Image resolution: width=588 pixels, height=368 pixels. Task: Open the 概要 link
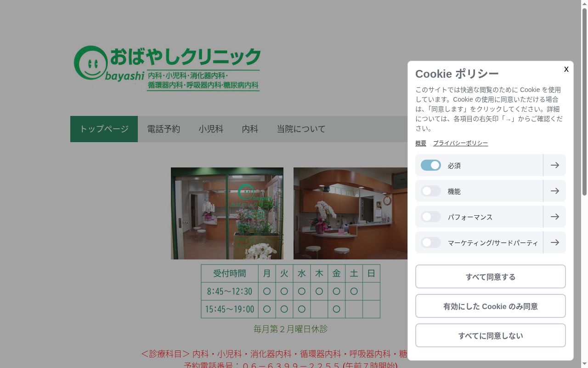point(421,143)
